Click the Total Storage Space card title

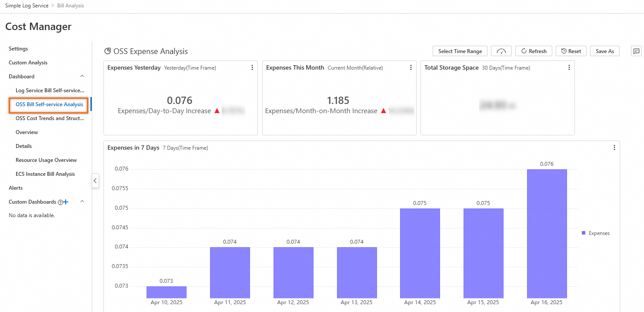451,67
